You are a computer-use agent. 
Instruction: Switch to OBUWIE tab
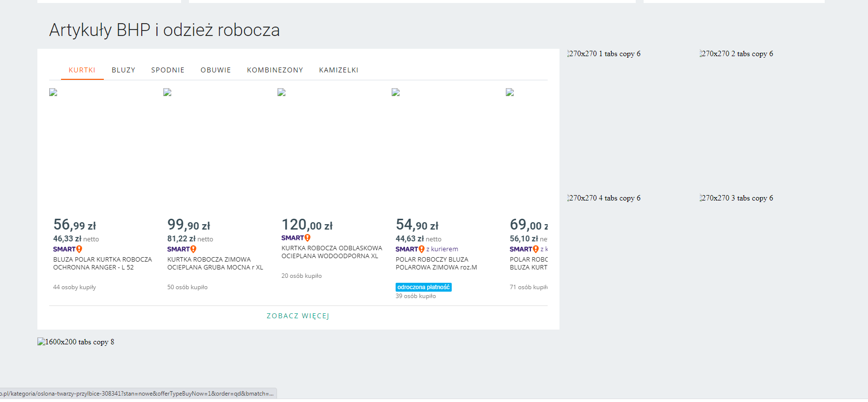coord(216,70)
